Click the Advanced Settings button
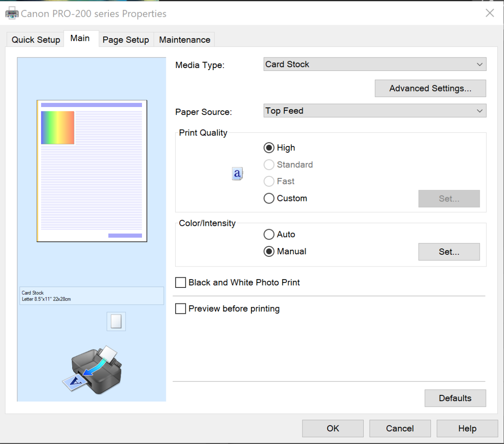Screen dimensions: 504x444 point(430,89)
